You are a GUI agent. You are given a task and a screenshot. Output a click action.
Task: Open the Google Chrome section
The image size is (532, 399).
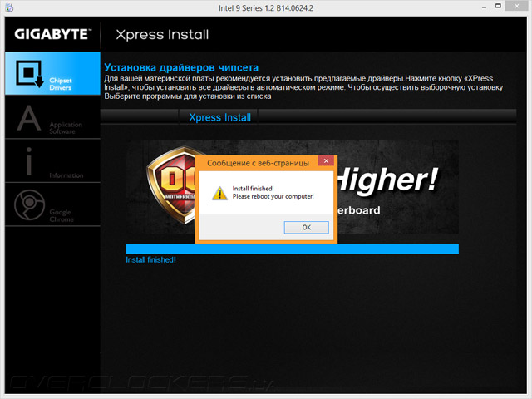point(52,204)
